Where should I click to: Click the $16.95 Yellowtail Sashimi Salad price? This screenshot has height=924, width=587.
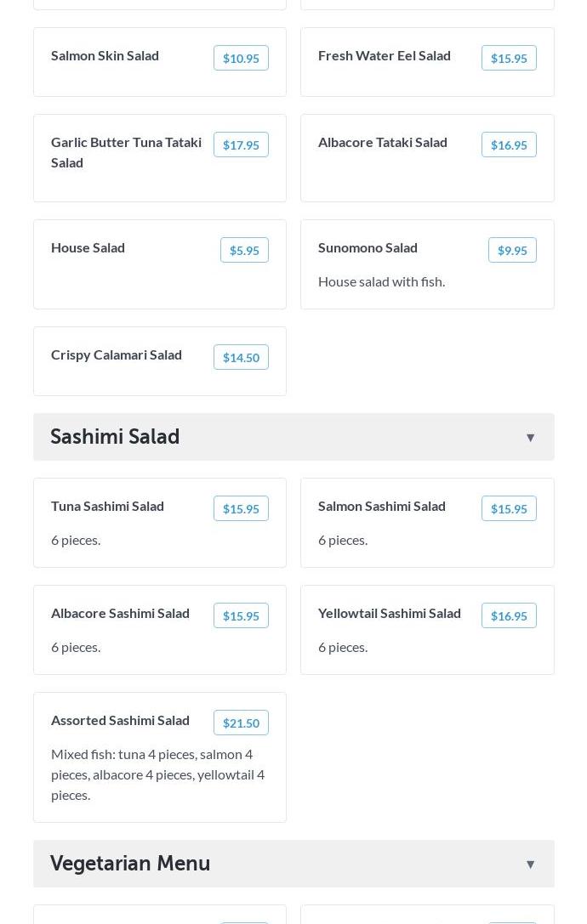[509, 615]
